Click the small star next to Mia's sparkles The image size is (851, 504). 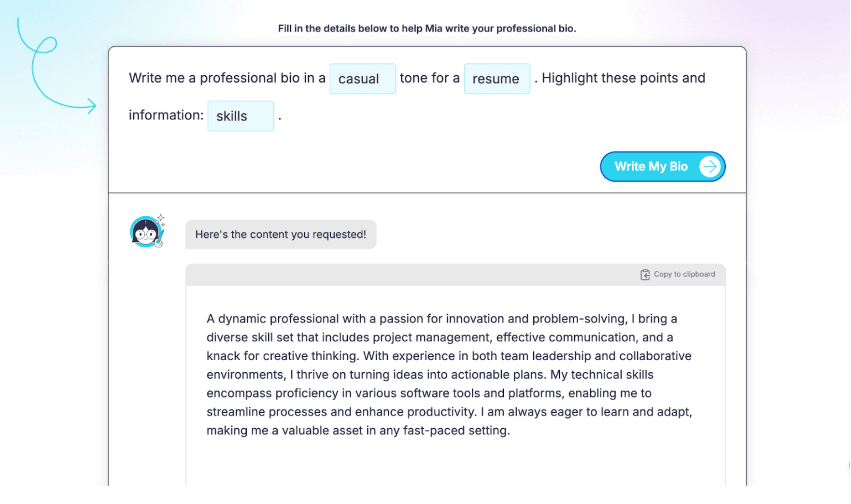(163, 224)
